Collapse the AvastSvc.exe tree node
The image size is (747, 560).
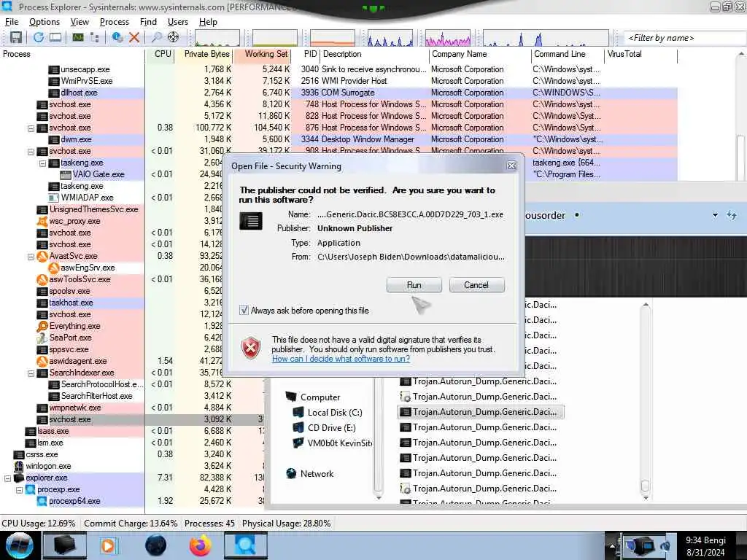(31, 256)
